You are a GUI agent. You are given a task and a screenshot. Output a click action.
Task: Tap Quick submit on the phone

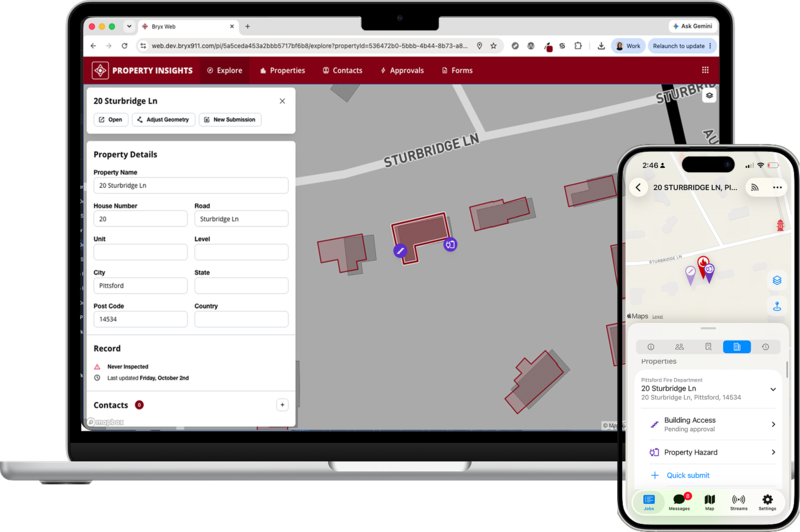pyautogui.click(x=687, y=475)
